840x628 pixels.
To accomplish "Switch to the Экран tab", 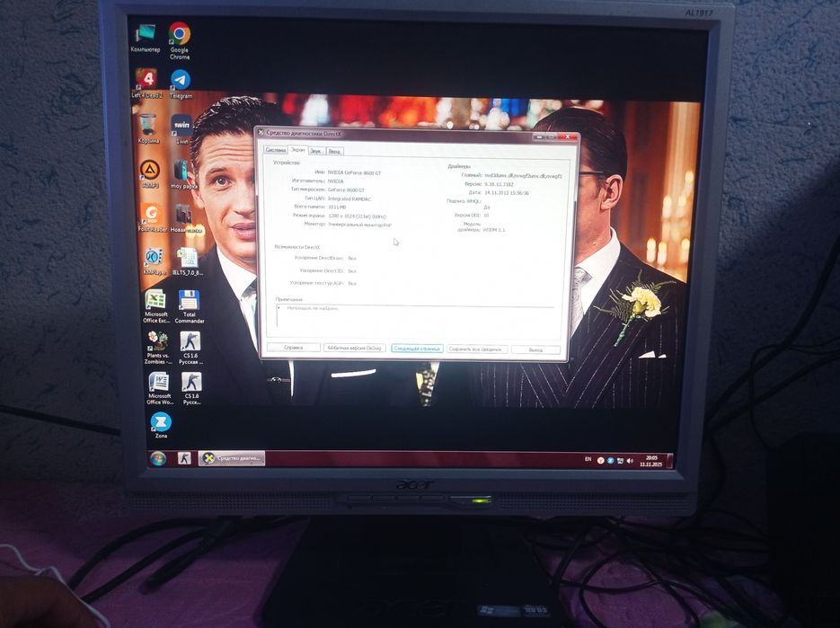I will [298, 150].
